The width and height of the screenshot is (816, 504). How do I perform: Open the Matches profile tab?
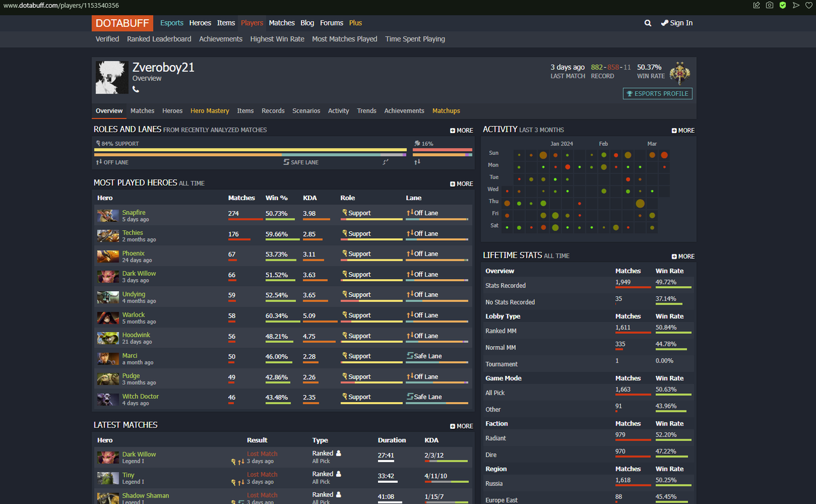(142, 111)
